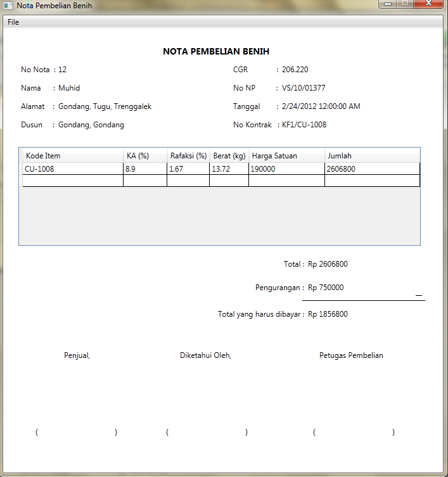This screenshot has height=477, width=448.
Task: Click the NOTA PEMBELIAN BENIH heading
Action: (x=216, y=51)
